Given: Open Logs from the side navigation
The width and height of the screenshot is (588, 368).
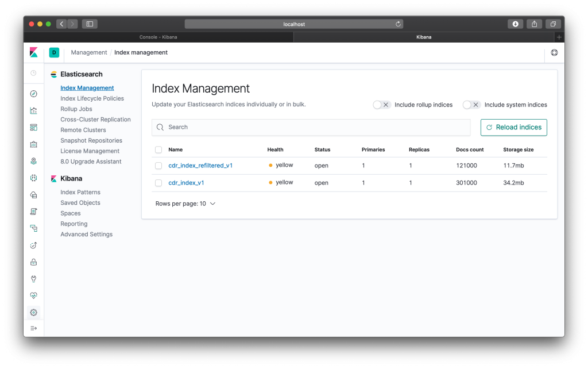Looking at the screenshot, I should coord(34,212).
